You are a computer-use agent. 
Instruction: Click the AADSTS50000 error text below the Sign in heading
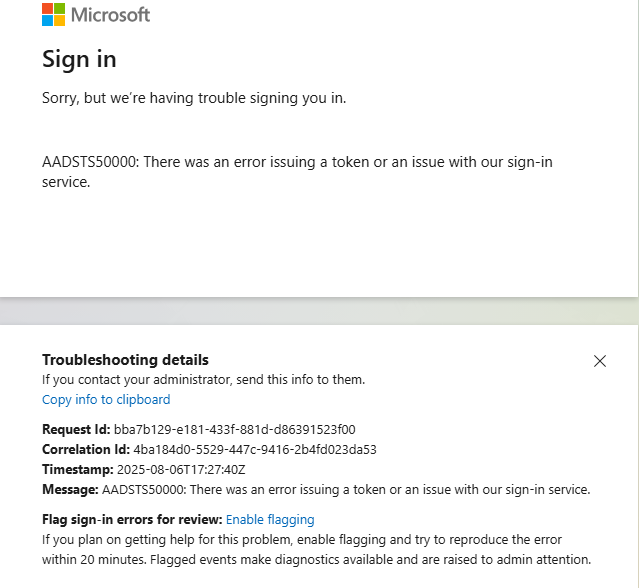coord(297,172)
